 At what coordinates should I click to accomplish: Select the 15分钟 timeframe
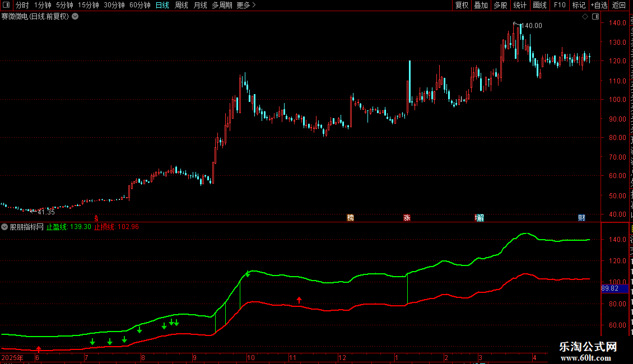click(89, 5)
